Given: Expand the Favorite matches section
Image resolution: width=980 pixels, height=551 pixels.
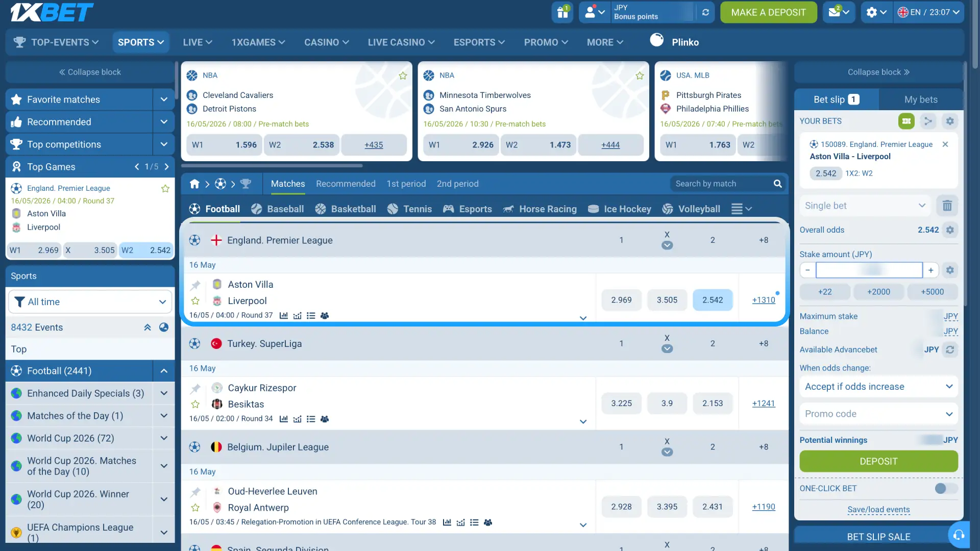Looking at the screenshot, I should point(164,99).
